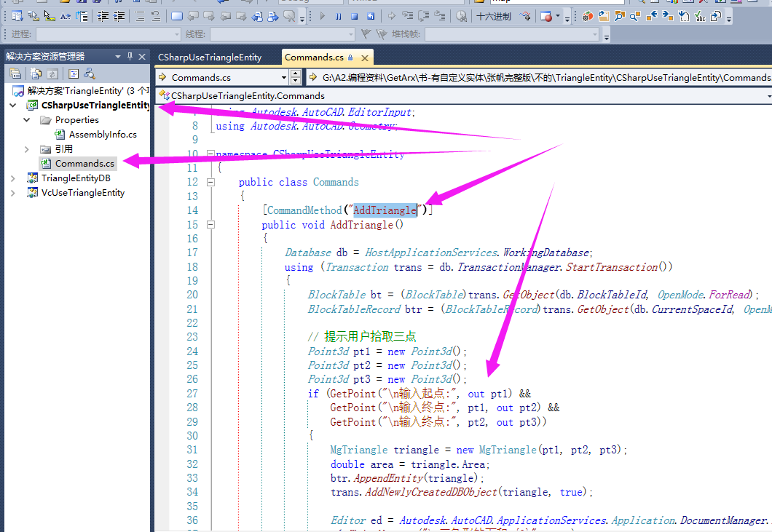Start debugging with the play button
Image resolution: width=772 pixels, height=532 pixels.
coord(322,16)
